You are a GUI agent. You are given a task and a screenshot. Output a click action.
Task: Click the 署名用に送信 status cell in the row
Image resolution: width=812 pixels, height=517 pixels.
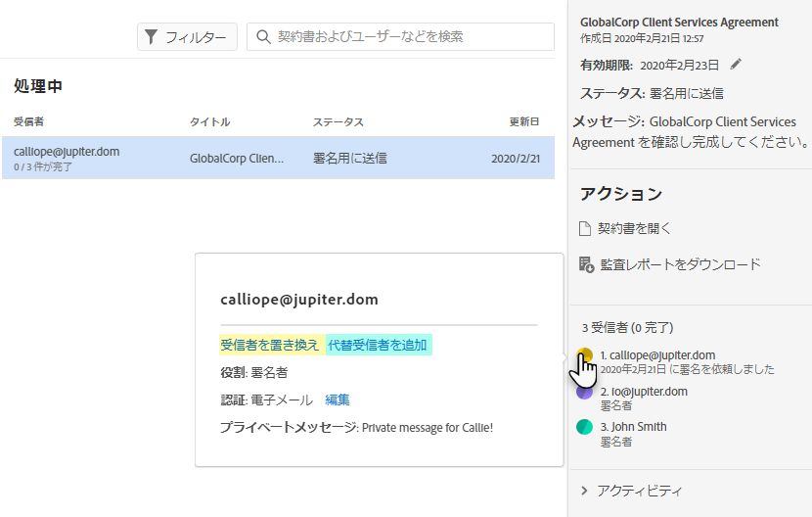point(350,159)
